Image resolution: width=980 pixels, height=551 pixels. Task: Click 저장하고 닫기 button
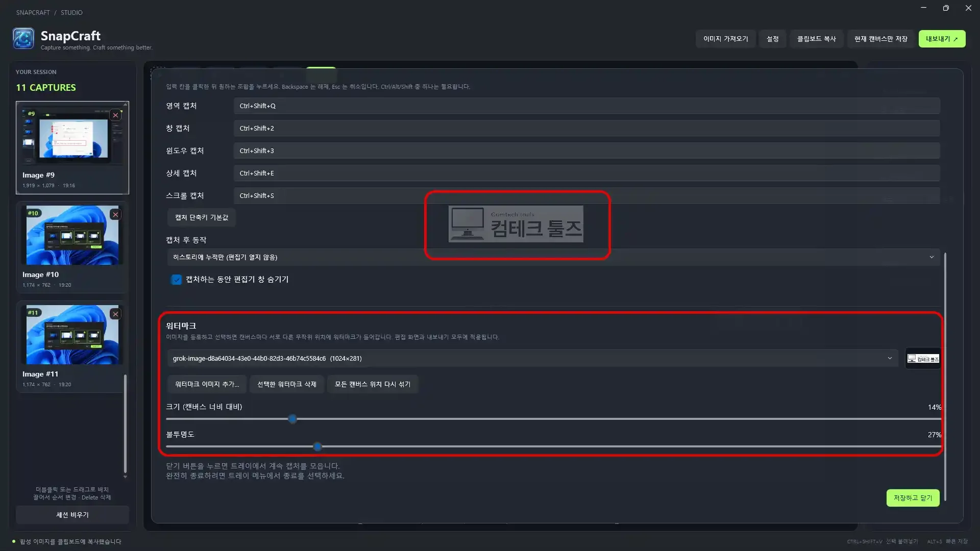[x=913, y=498]
